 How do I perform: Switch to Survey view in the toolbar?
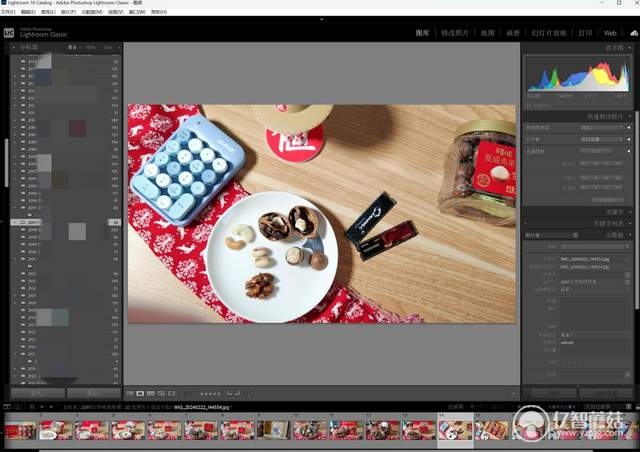coord(161,394)
